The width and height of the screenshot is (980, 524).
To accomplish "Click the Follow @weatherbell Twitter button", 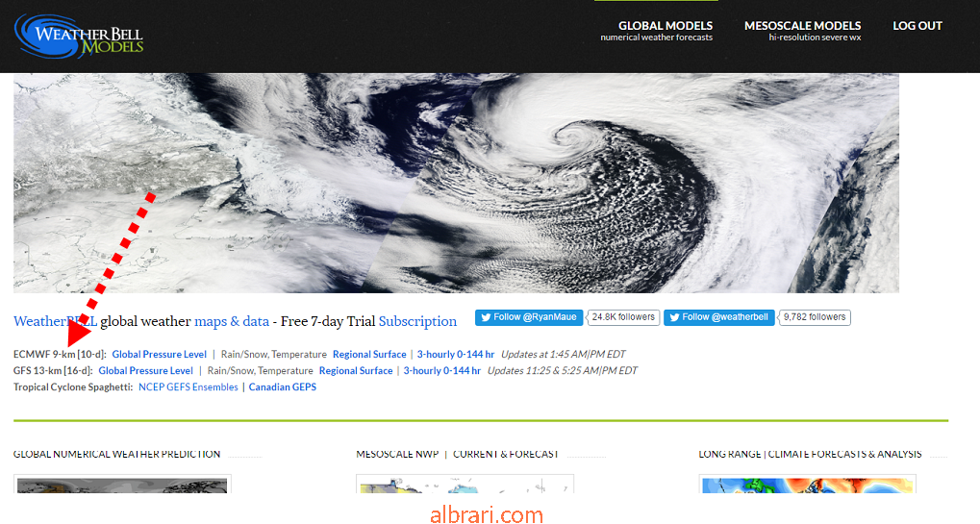I will coord(719,317).
